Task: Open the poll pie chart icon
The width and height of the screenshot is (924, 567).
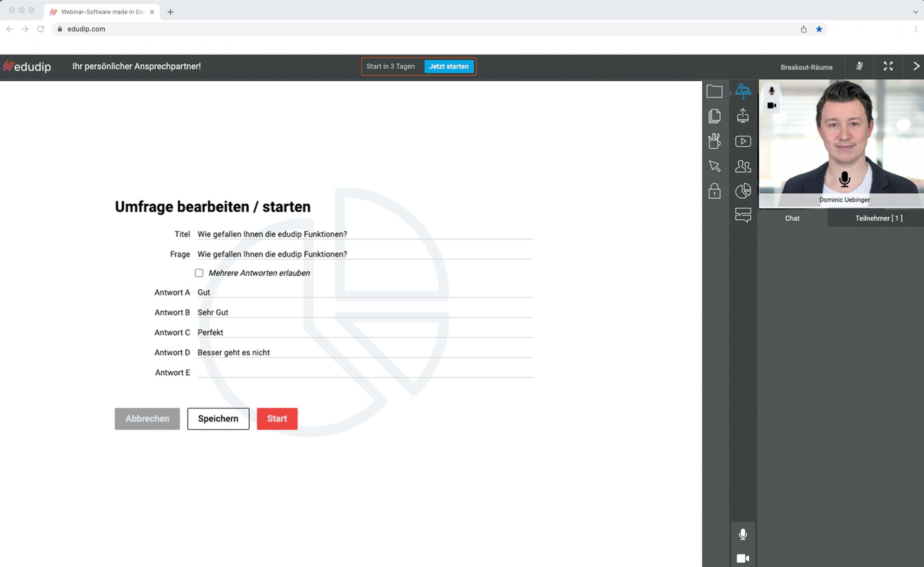Action: pos(742,191)
